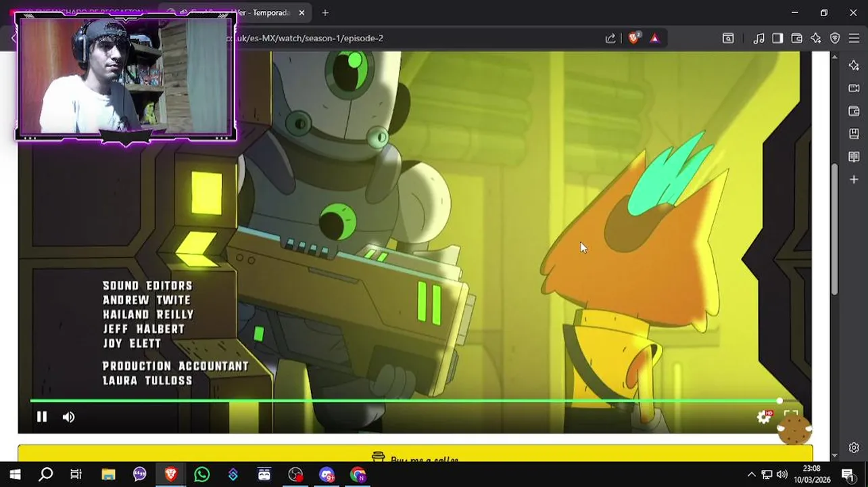Open network status in system tray
Image resolution: width=868 pixels, height=487 pixels.
[767, 475]
